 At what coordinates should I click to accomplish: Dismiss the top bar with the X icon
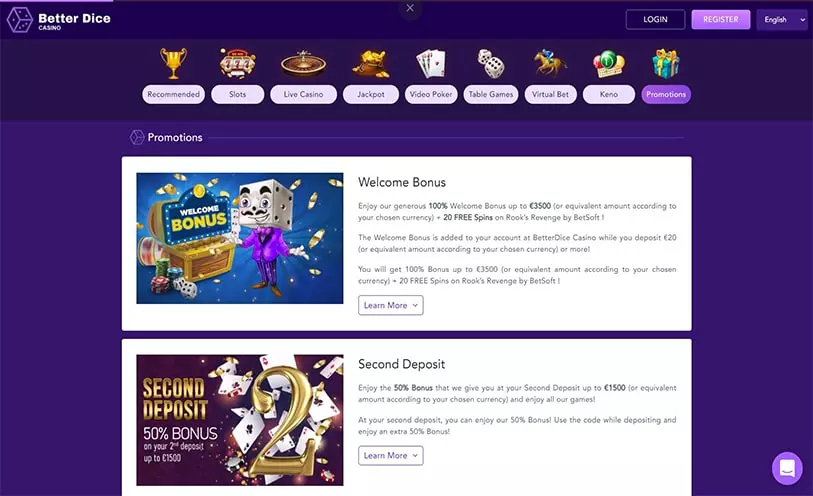pyautogui.click(x=410, y=8)
